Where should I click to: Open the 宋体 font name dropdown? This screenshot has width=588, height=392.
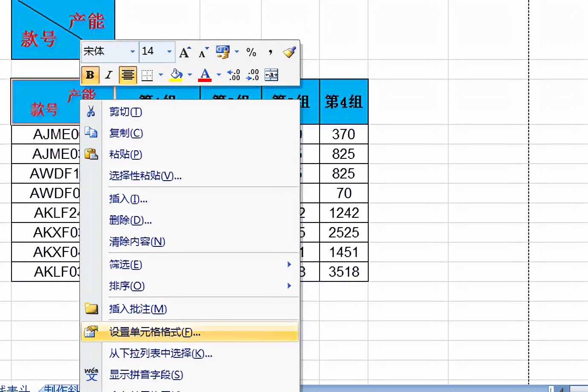(x=133, y=52)
